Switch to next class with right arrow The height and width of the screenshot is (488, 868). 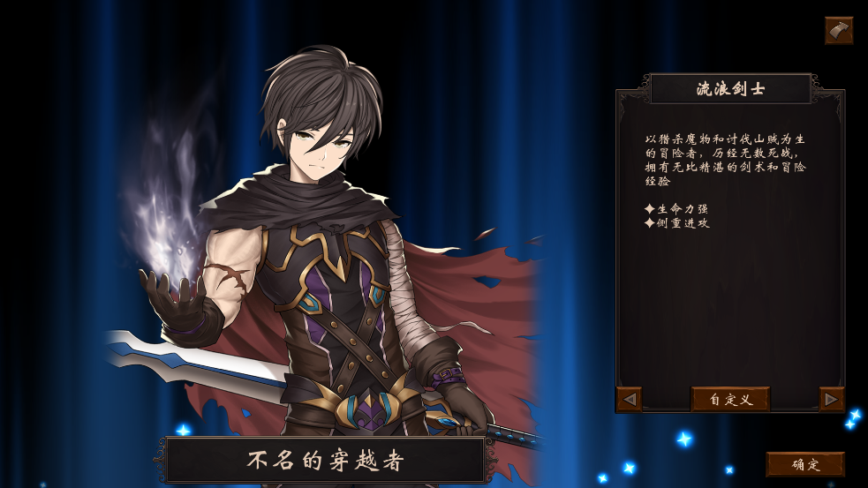[x=832, y=399]
